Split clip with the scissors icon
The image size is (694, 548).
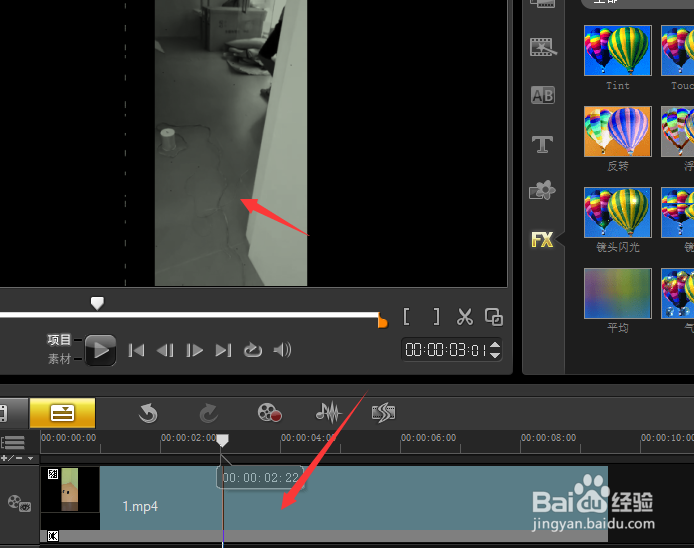click(x=465, y=317)
